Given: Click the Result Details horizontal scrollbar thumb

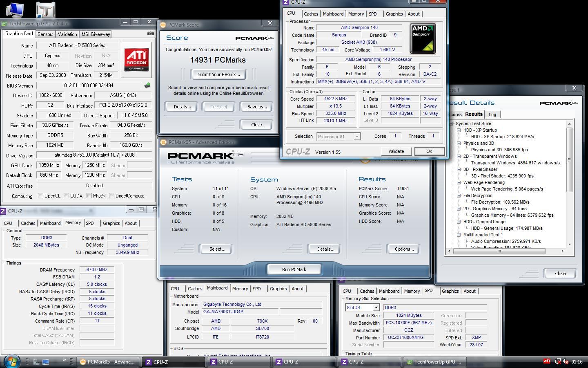Looking at the screenshot, I should pos(499,251).
